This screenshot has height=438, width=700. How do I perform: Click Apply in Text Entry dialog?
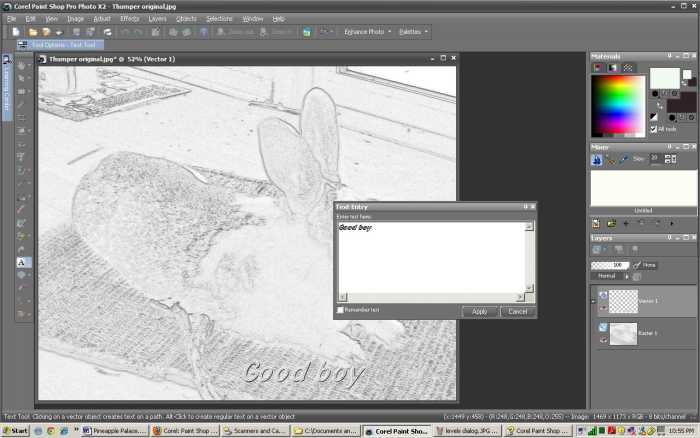[x=479, y=312]
